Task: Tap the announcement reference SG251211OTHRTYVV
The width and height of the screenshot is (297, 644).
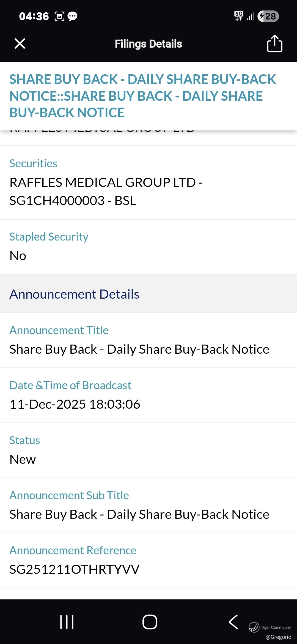Action: point(74,569)
